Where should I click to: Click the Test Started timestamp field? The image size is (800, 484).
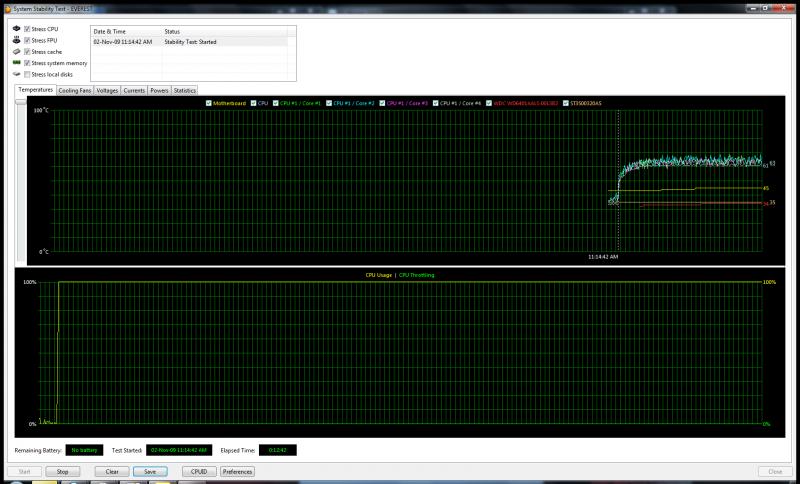point(179,450)
